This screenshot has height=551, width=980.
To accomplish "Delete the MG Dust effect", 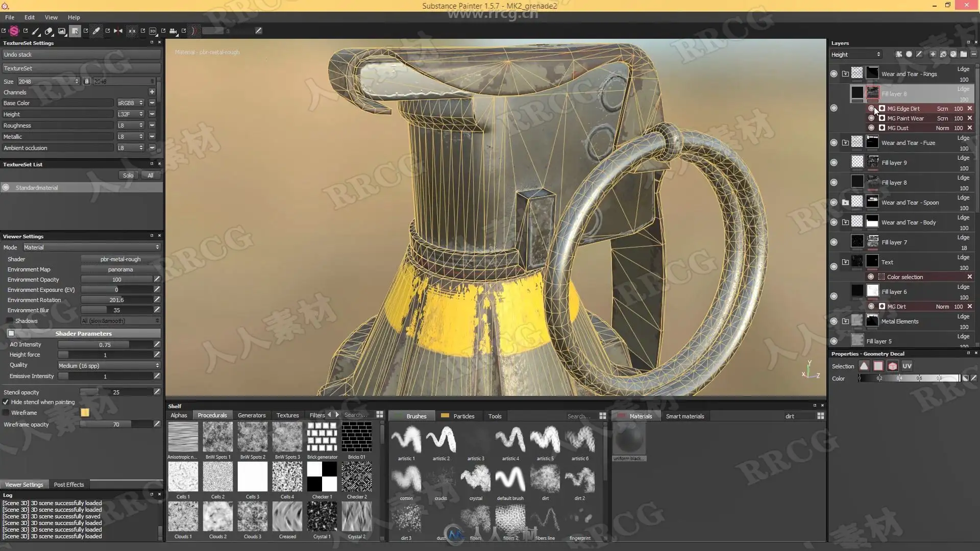I will [970, 128].
